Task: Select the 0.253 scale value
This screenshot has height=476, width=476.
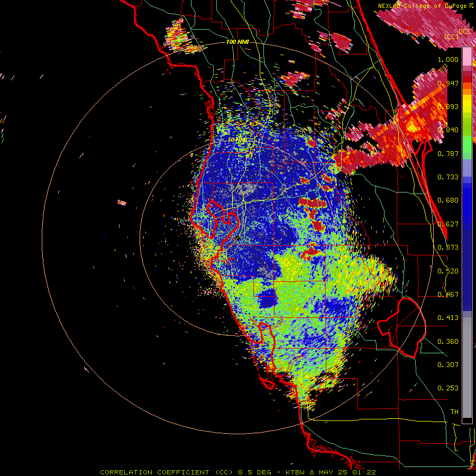Action: pos(448,388)
